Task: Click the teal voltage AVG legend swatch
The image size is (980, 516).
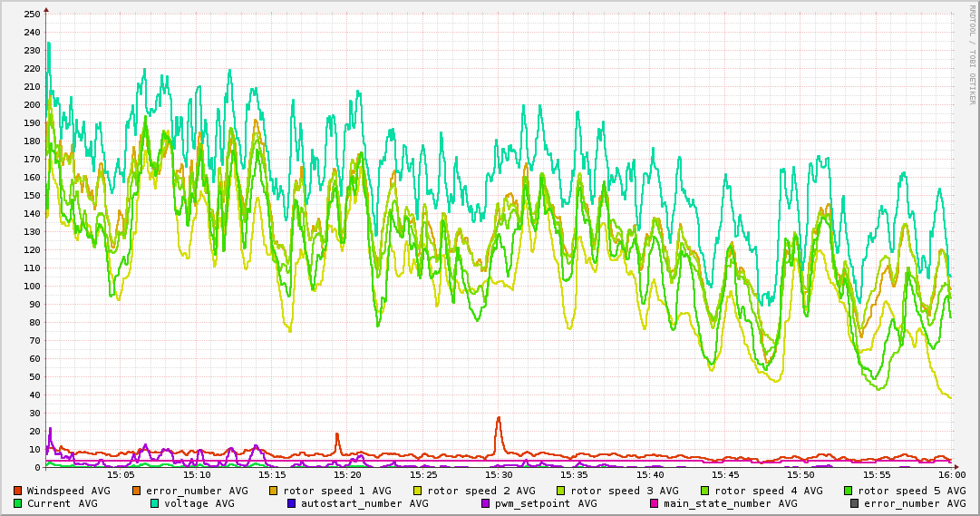Action: pyautogui.click(x=154, y=503)
